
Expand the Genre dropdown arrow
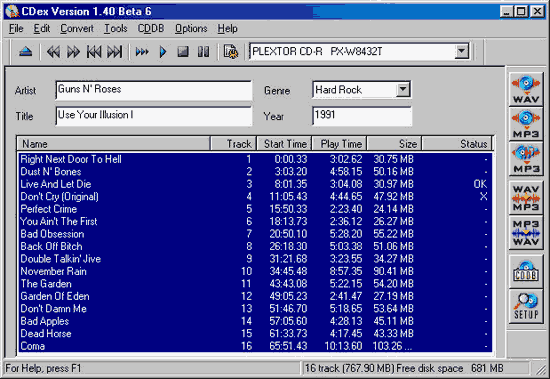[x=403, y=90]
